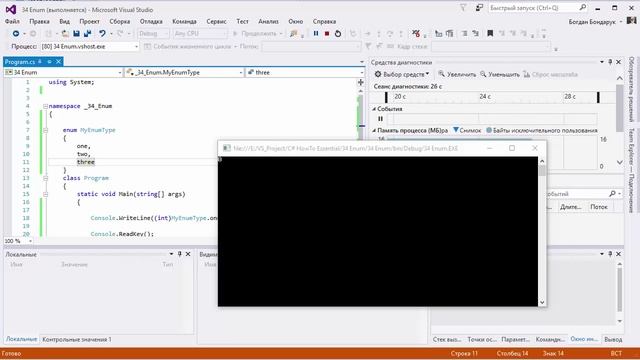Stop debugging with red square icon
Image resolution: width=640 pixels, height=360 pixels.
(x=327, y=33)
